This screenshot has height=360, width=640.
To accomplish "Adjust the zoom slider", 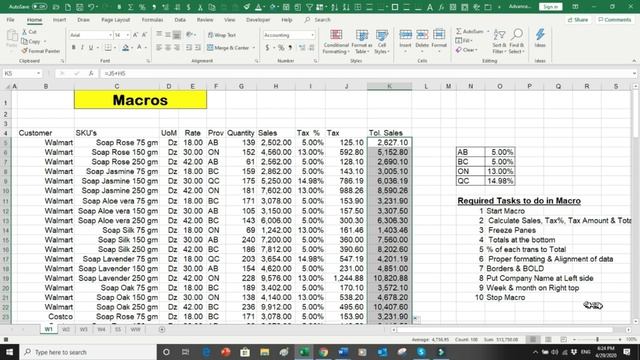I will [597, 339].
